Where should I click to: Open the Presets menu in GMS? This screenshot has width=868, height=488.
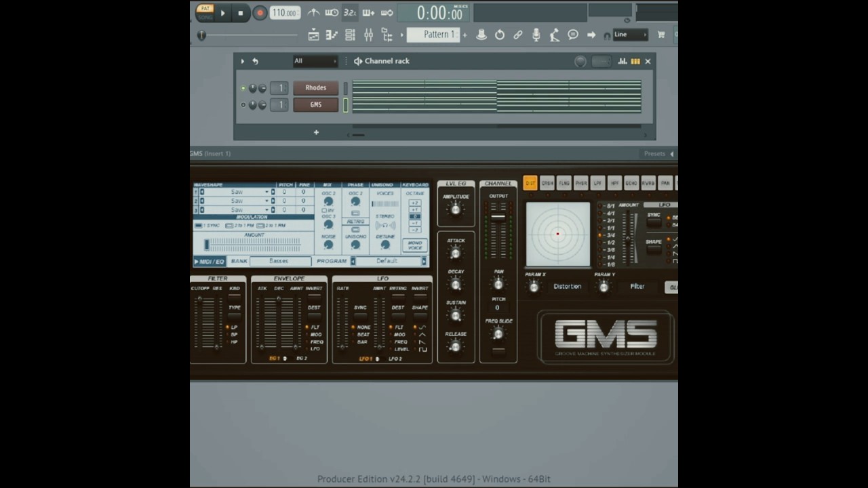(x=658, y=154)
